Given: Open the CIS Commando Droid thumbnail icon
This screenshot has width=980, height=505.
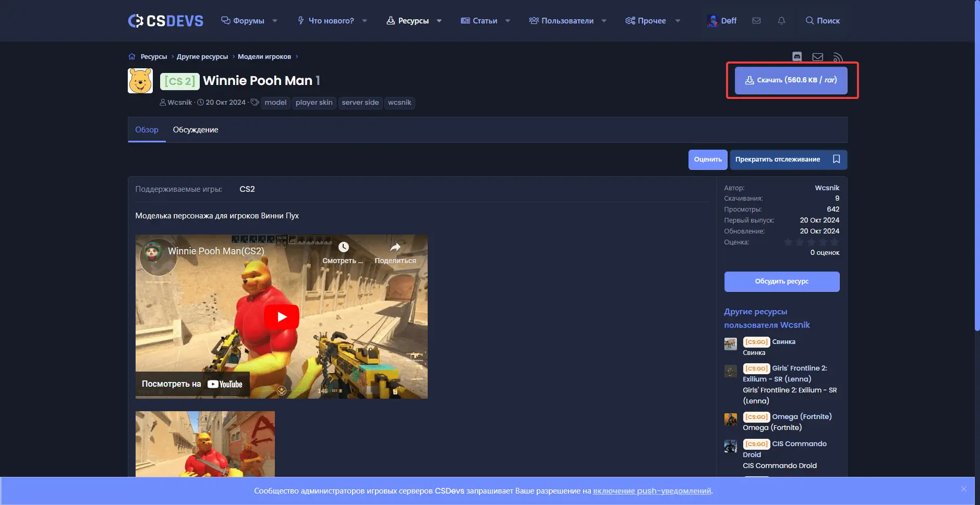Looking at the screenshot, I should (731, 446).
